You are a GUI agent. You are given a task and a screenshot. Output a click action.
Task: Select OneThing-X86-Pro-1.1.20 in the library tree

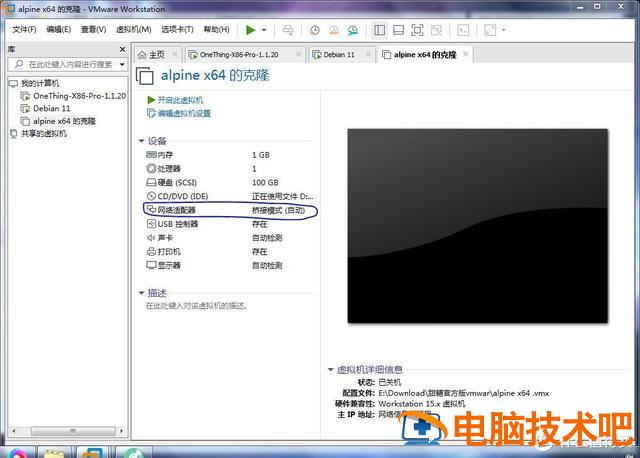point(79,96)
